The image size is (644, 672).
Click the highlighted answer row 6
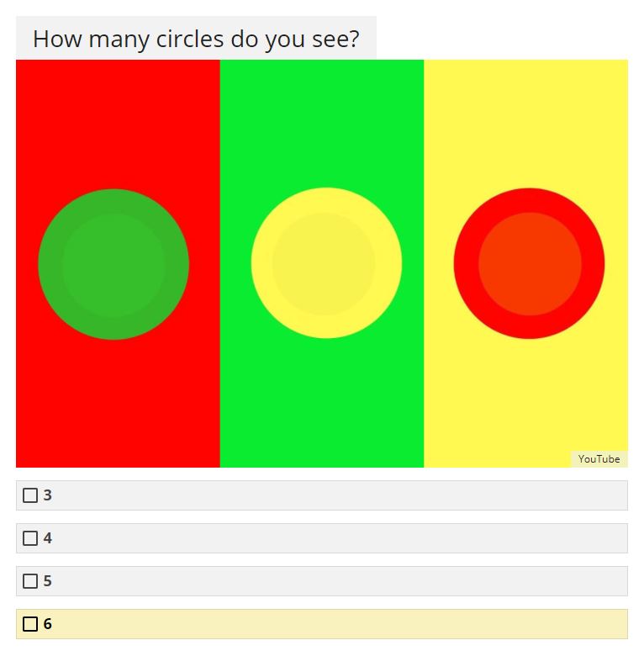(322, 624)
